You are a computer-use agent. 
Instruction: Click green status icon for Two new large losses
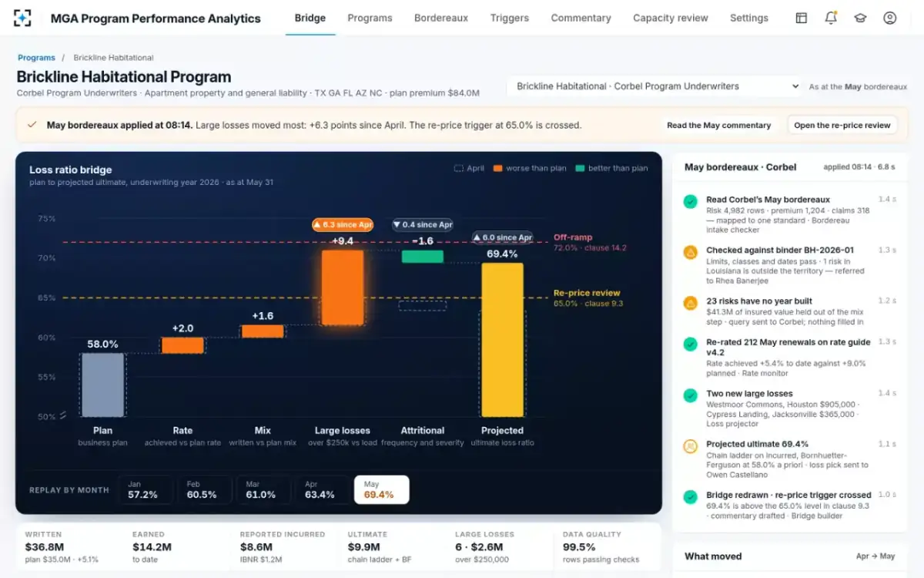pyautogui.click(x=691, y=395)
